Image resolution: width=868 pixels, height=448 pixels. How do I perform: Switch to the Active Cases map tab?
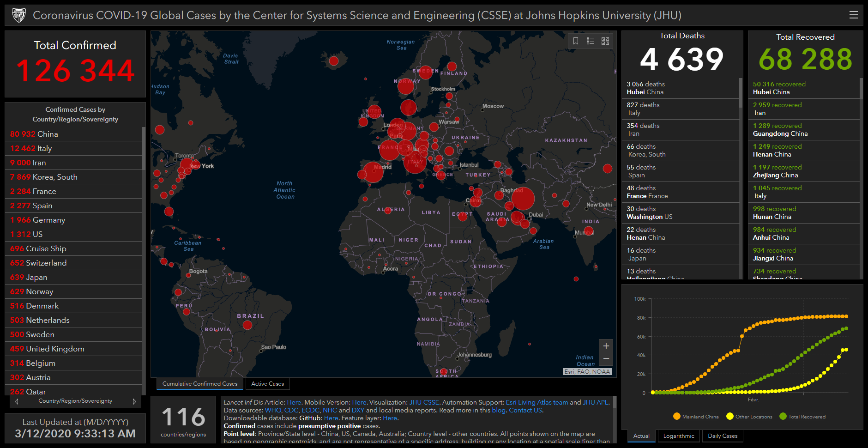(267, 384)
